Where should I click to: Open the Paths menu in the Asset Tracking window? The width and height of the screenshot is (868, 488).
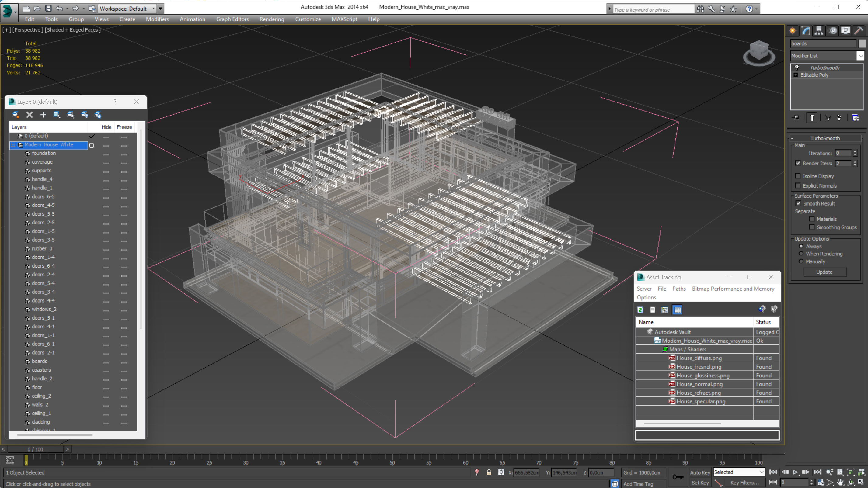[x=679, y=289]
